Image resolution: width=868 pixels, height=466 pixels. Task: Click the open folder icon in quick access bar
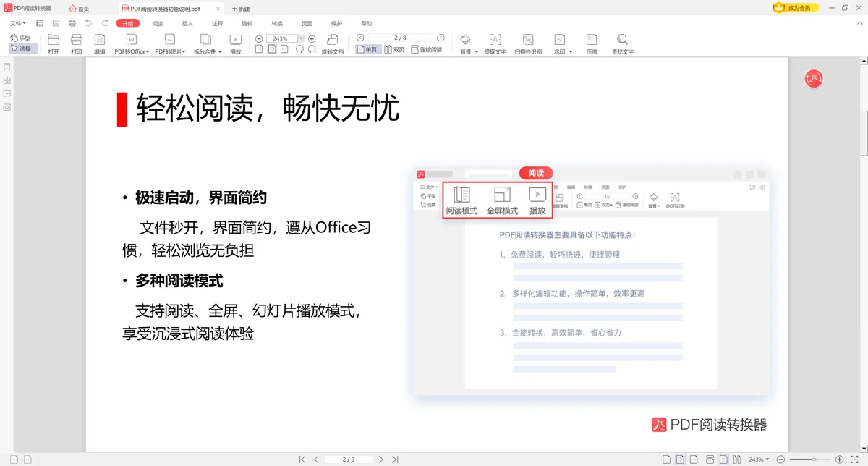40,23
